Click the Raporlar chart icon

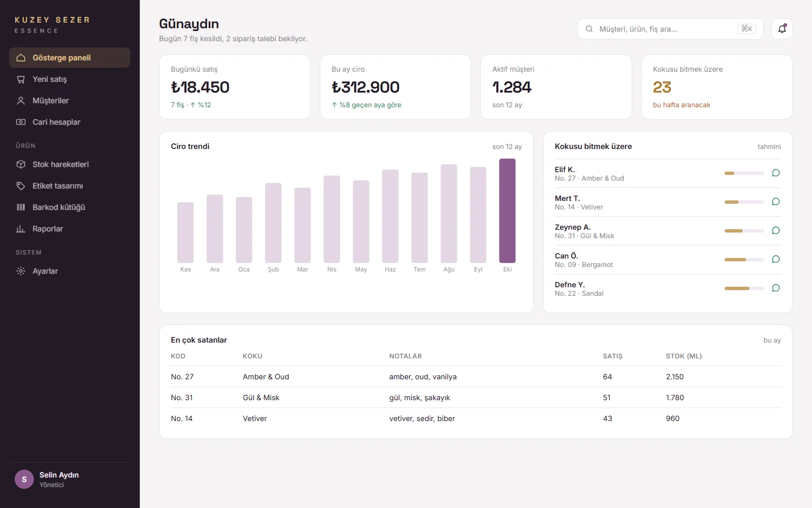click(21, 229)
